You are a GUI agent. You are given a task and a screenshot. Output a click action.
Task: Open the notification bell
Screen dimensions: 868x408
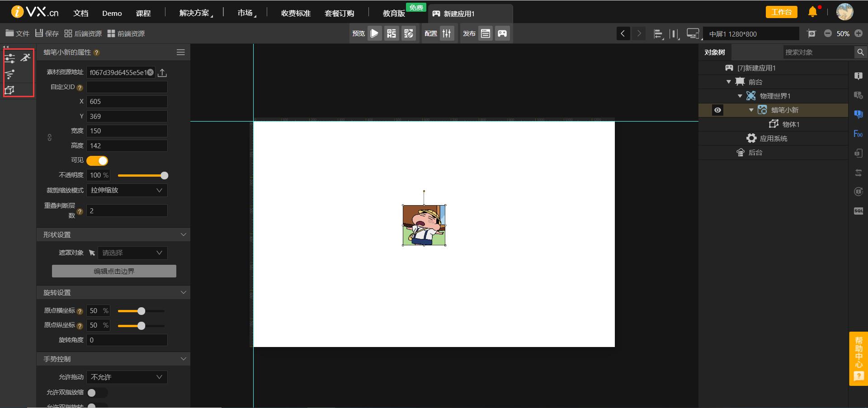[813, 12]
